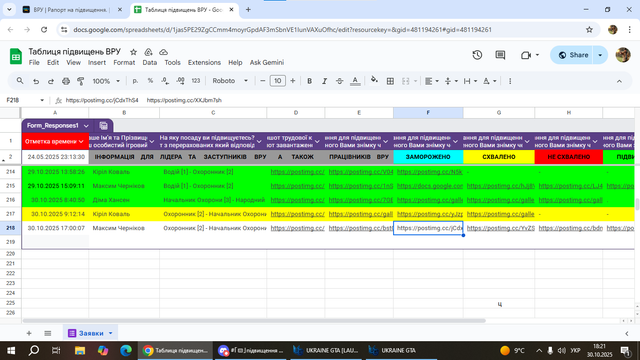640x360 pixels.
Task: Bookmark this page star icon
Action: click(x=589, y=30)
